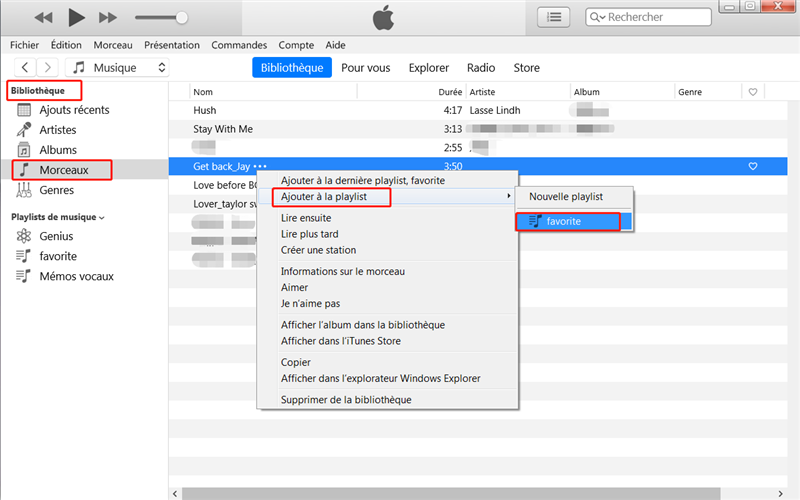Sort by the Album column header
This screenshot has height=500, width=800.
point(587,92)
